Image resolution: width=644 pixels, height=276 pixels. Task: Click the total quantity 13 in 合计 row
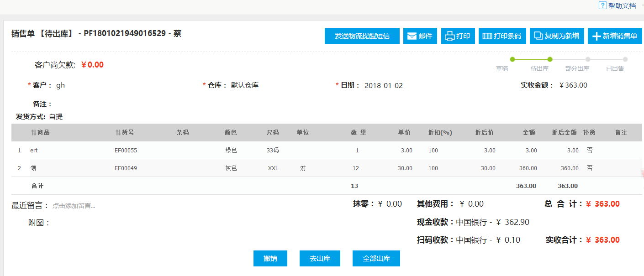point(354,186)
